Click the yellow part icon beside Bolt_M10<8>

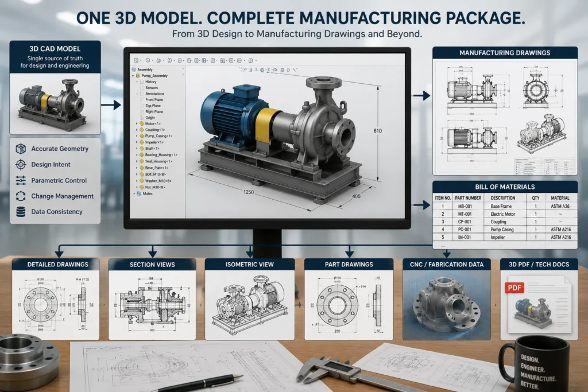coord(142,174)
